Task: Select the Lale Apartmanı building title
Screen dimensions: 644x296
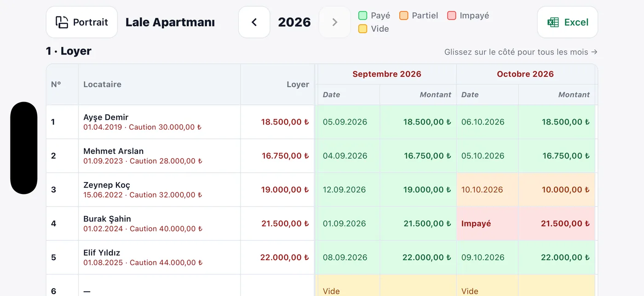Action: (170, 22)
